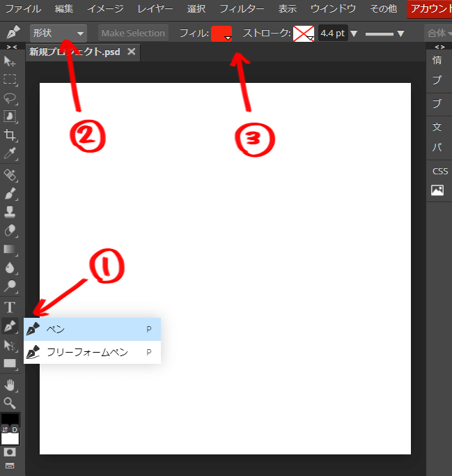Screen dimensions: 452x476
Task: Select the Lasso tool
Action: (10, 98)
